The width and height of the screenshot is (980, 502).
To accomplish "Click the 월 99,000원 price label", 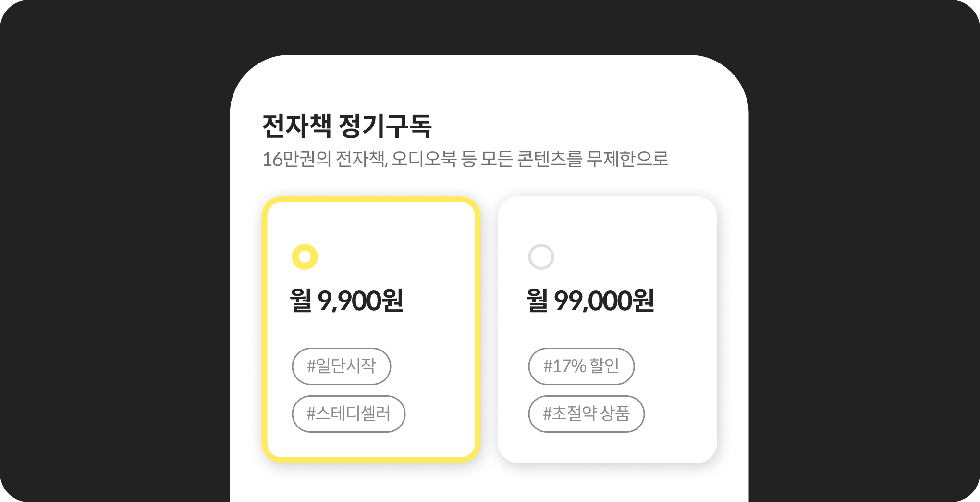I will click(x=590, y=301).
